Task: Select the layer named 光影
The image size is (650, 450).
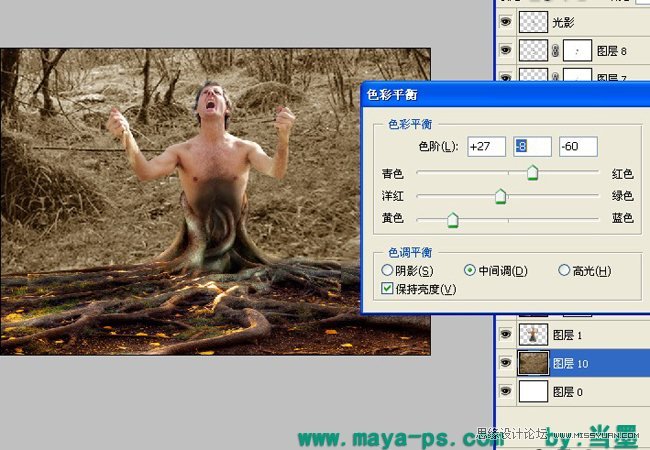Action: pyautogui.click(x=563, y=22)
